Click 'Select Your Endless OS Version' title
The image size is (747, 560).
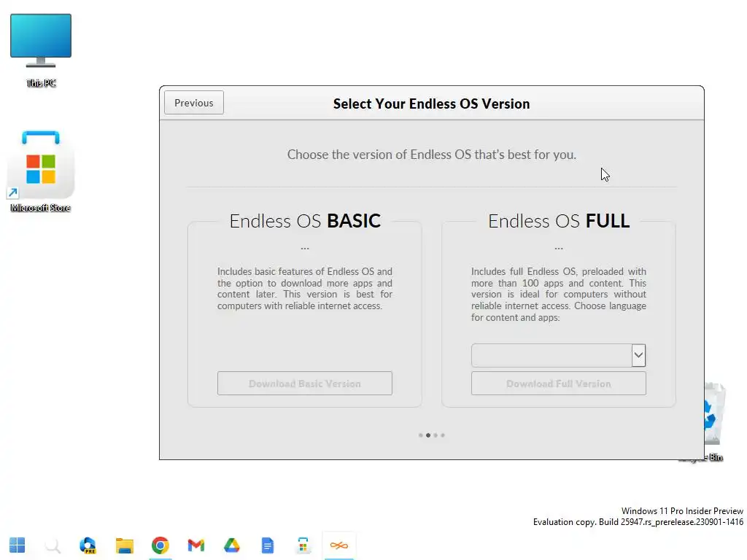tap(432, 104)
